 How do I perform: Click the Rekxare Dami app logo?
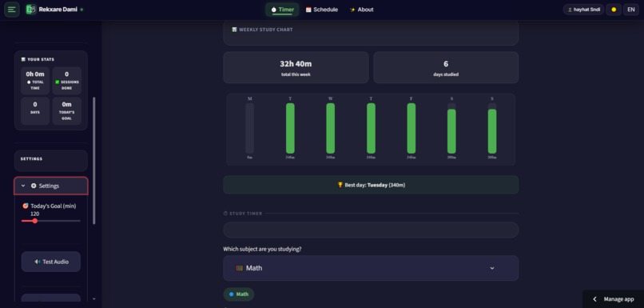pyautogui.click(x=31, y=10)
